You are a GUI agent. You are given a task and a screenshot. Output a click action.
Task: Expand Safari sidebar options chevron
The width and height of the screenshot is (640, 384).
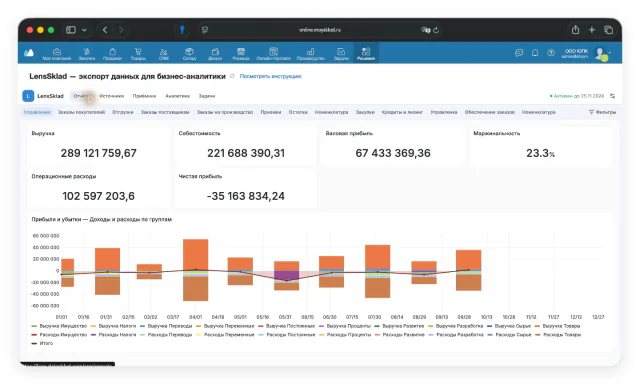(x=84, y=30)
